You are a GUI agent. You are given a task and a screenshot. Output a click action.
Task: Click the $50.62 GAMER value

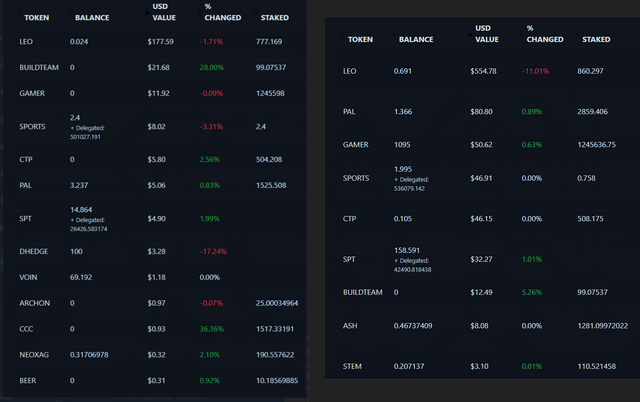pos(481,145)
